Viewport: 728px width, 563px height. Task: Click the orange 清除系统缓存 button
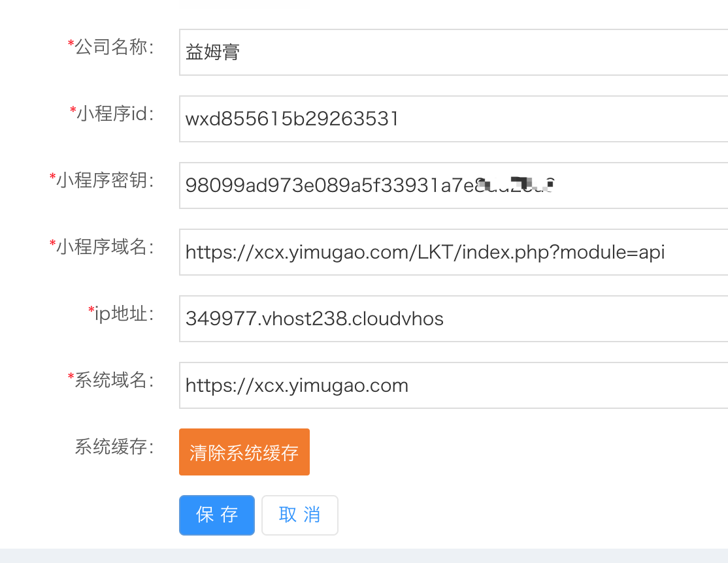244,451
